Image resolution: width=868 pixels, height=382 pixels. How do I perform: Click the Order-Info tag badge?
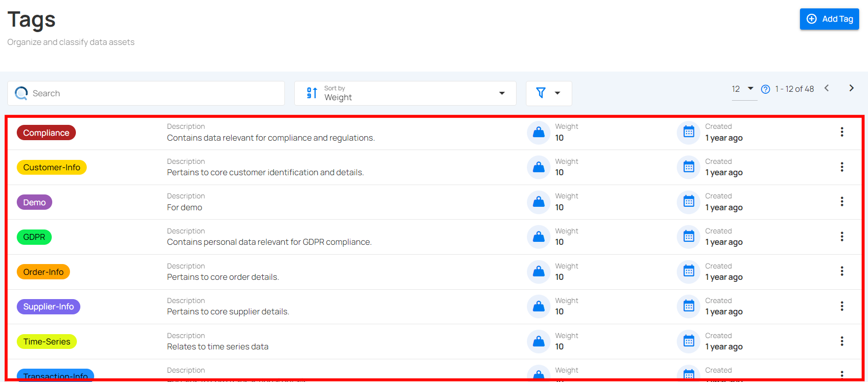[43, 272]
